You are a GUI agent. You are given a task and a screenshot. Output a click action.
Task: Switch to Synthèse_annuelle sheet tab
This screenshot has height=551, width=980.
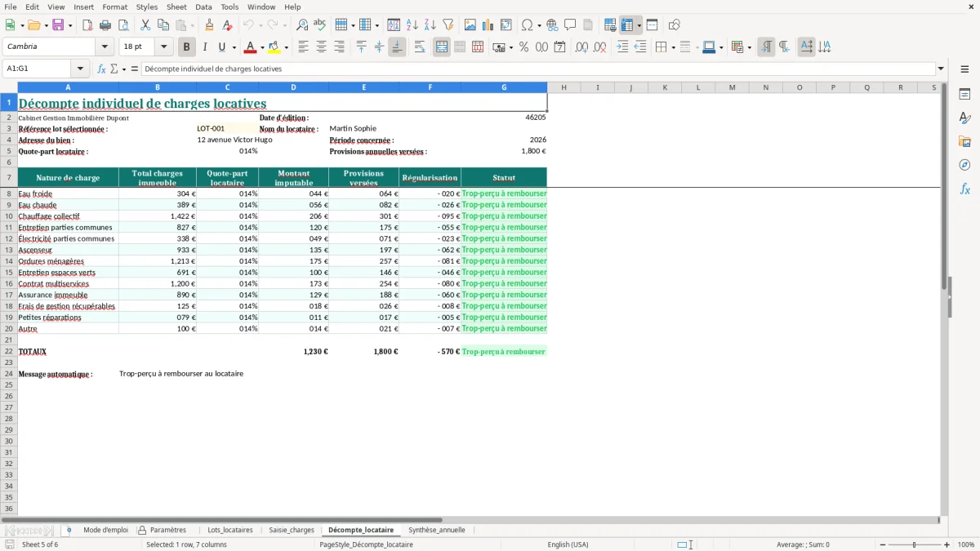(x=437, y=530)
